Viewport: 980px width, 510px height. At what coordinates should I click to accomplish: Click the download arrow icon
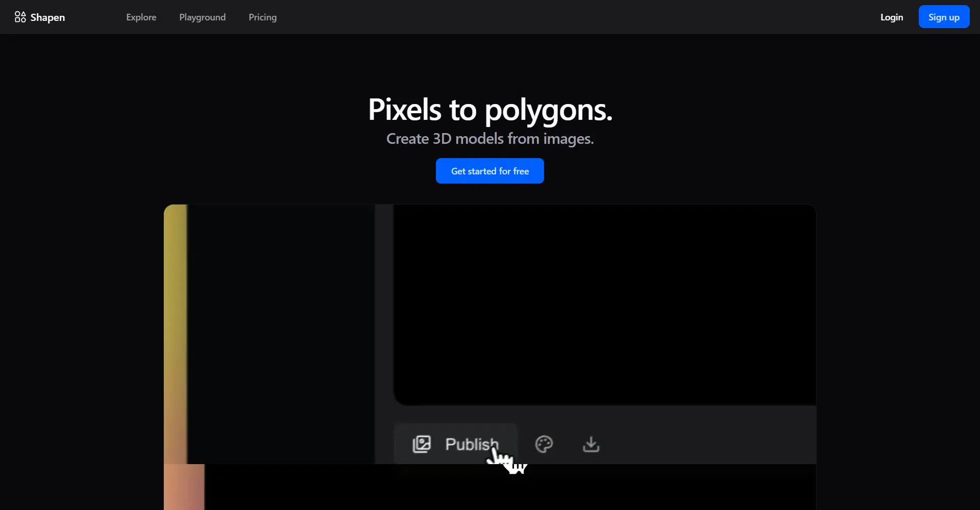click(591, 444)
